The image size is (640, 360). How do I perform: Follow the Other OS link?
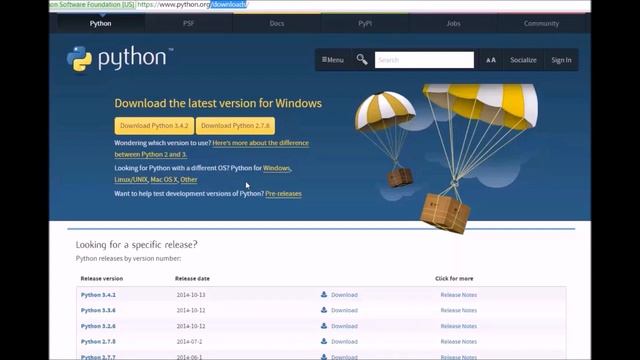[x=189, y=179]
